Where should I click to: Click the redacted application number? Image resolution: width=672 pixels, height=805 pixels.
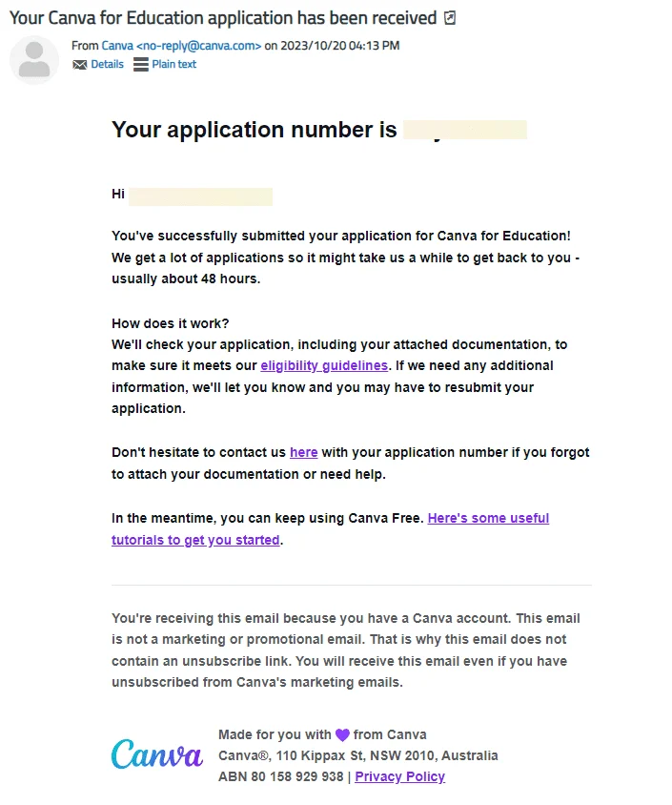point(465,130)
